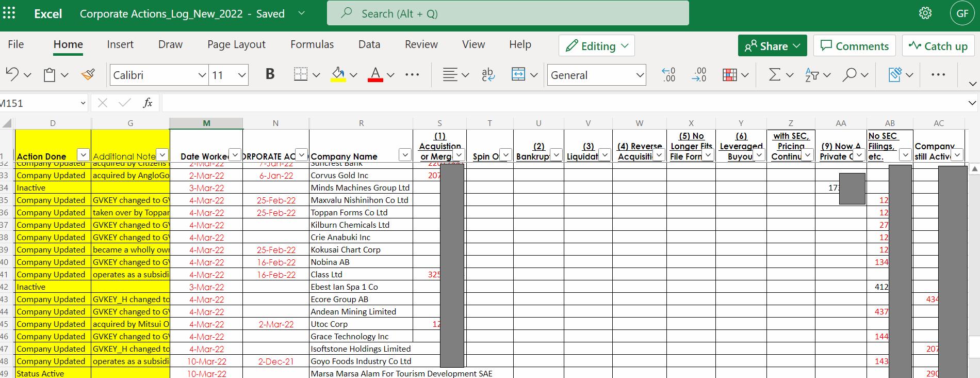
Task: Select column R header
Action: coord(361,123)
